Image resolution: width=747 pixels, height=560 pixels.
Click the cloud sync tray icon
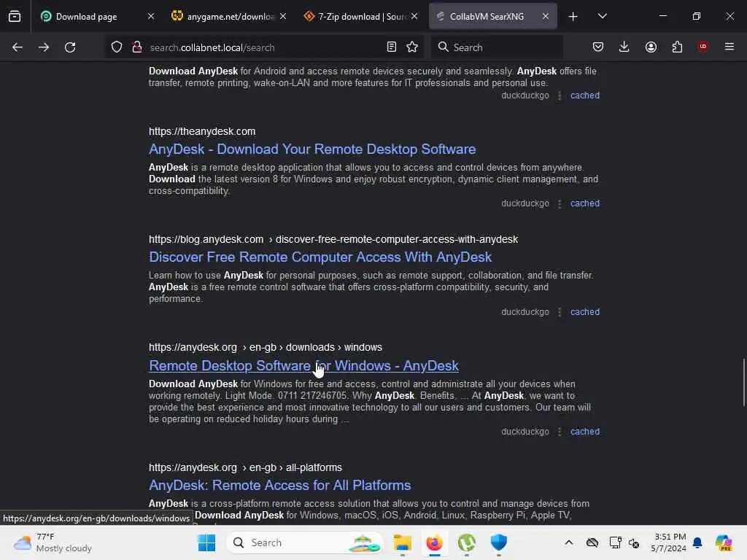(x=592, y=542)
